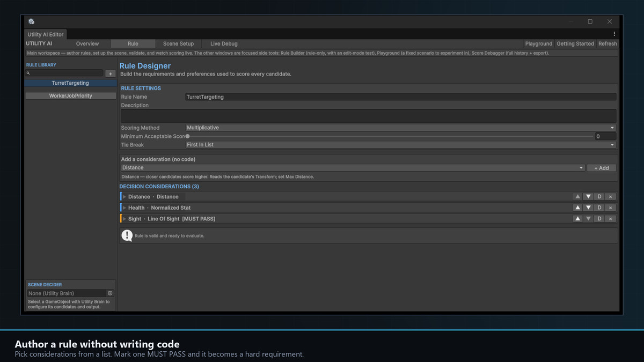Click the UTILITY AI label

(39, 43)
